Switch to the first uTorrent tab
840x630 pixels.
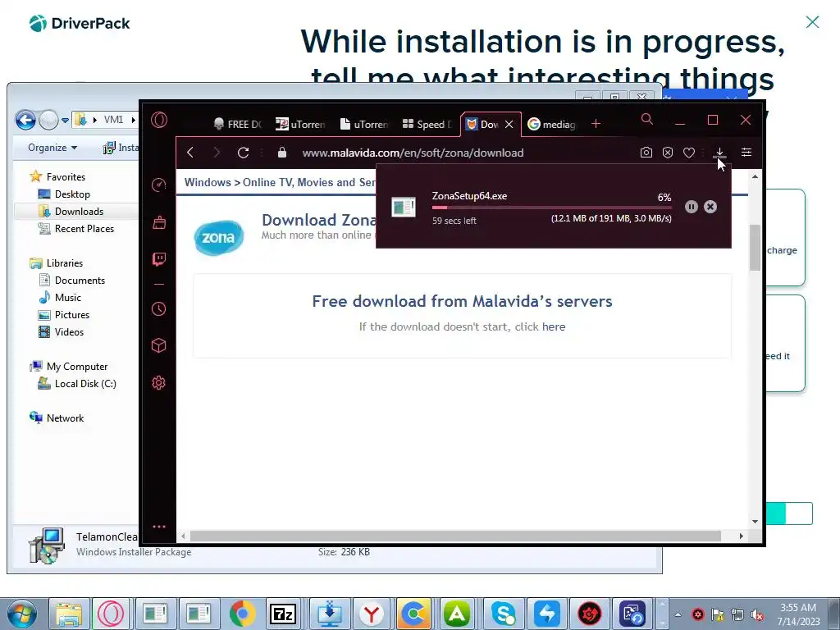pyautogui.click(x=300, y=125)
